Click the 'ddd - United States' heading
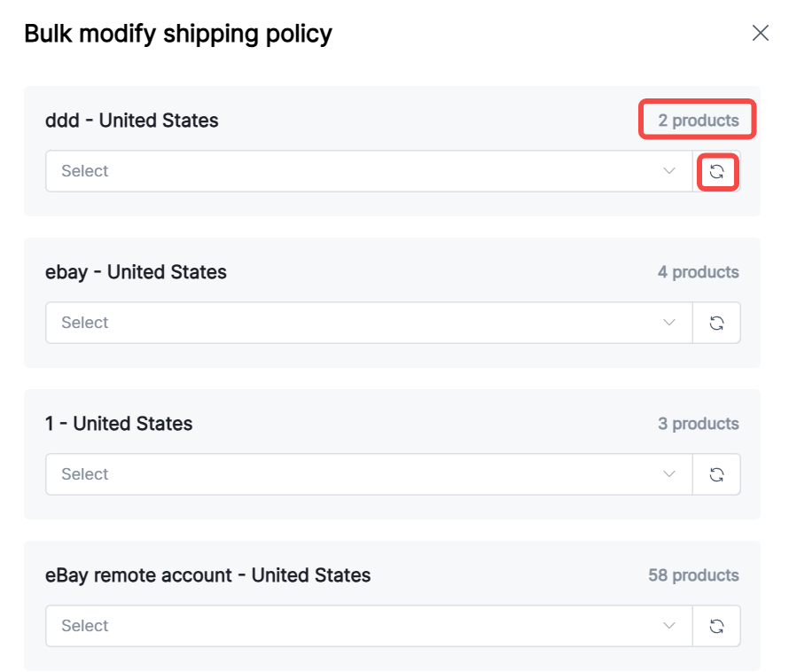 pos(132,121)
